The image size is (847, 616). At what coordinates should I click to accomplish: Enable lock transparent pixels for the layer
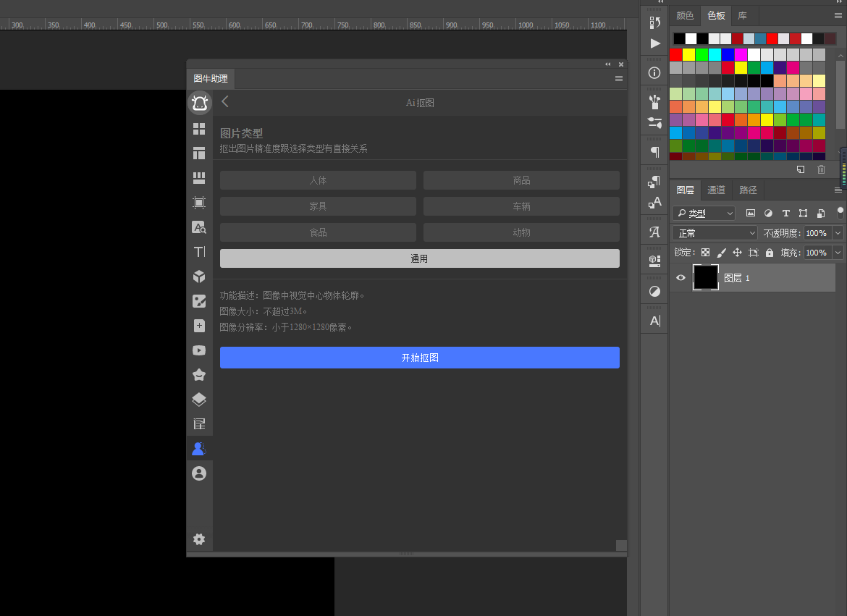[x=706, y=252]
